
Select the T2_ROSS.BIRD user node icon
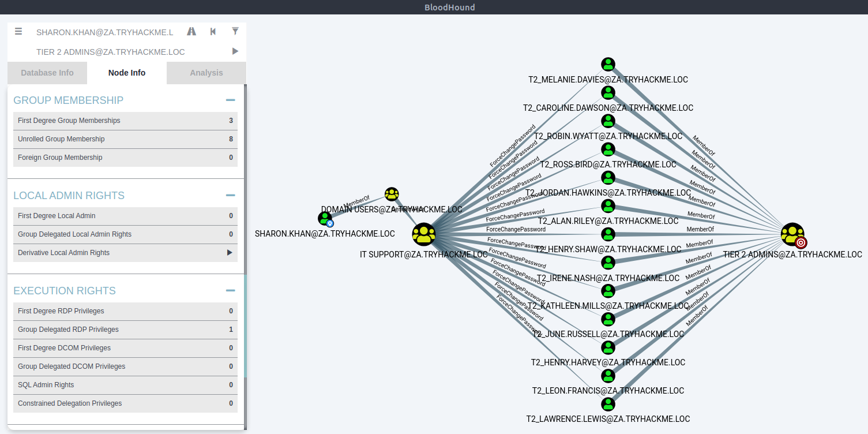click(x=608, y=149)
